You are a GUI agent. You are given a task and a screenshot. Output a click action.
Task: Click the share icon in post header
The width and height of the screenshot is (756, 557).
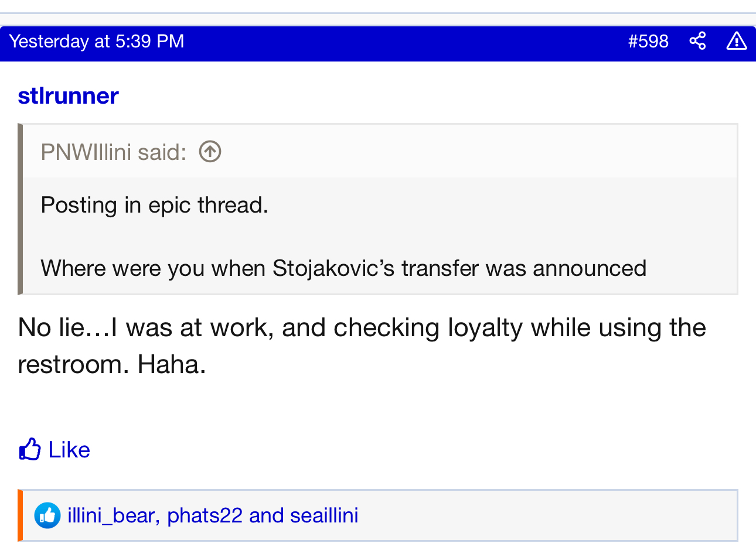click(x=697, y=41)
